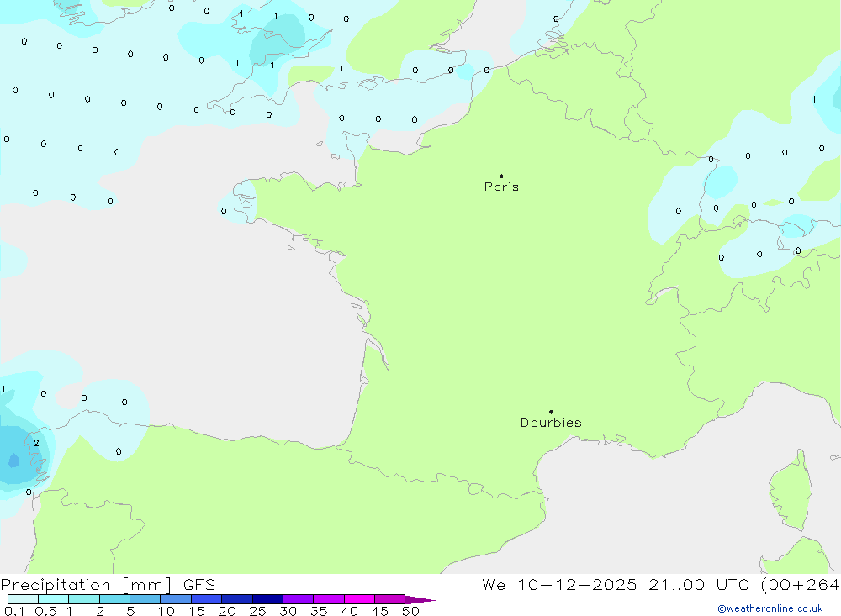
Task: Click the 'Precipitation [mm]' title text
Action: (x=86, y=585)
